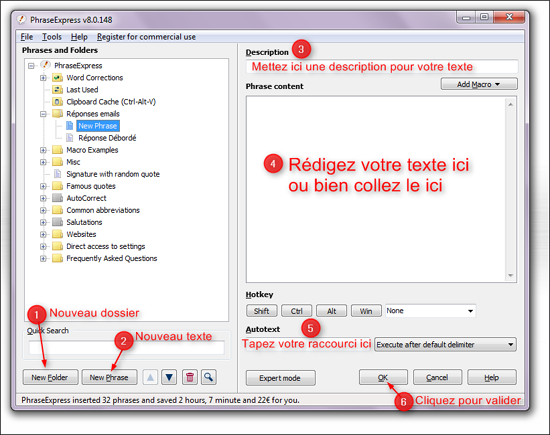Select Signature with random quote item
Viewport: 550px width, 435px height.
tap(113, 174)
